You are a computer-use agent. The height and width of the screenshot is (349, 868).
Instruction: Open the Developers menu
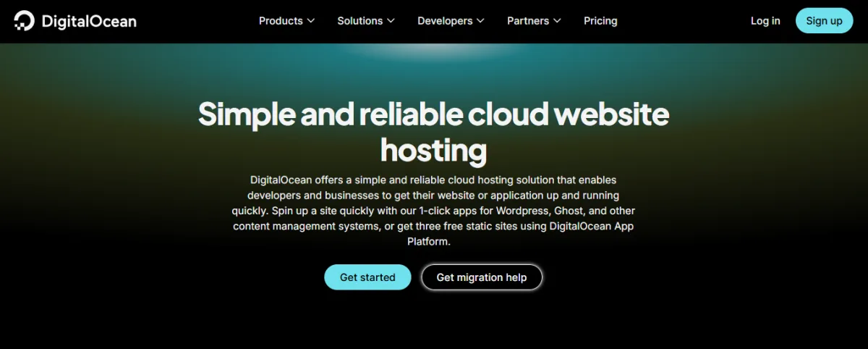click(x=451, y=21)
